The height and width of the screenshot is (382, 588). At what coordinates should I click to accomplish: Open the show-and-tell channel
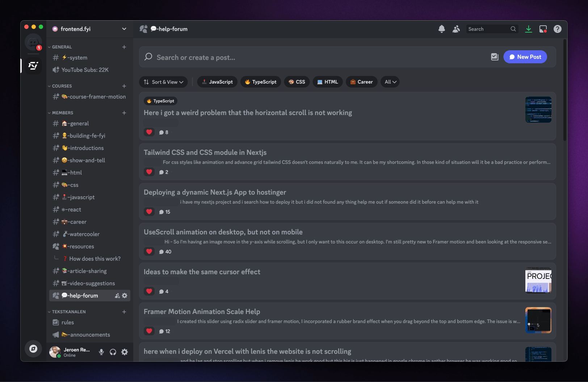tap(90, 160)
